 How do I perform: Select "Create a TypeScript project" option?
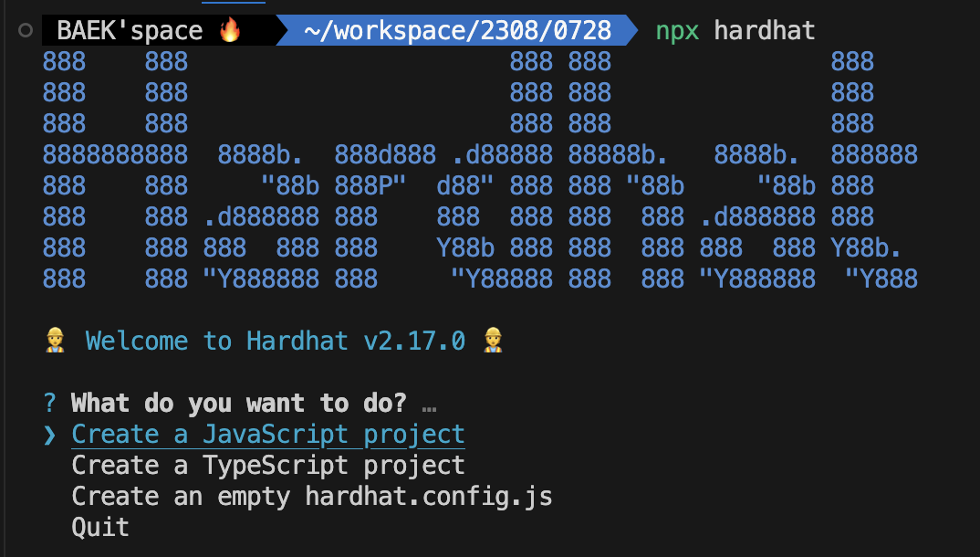tap(268, 465)
